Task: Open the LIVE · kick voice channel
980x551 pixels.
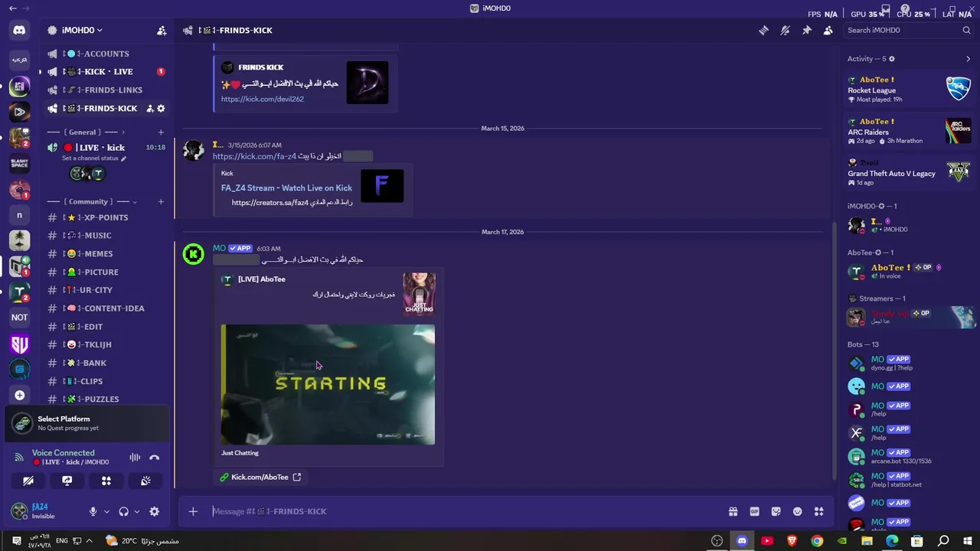Action: pos(106,148)
